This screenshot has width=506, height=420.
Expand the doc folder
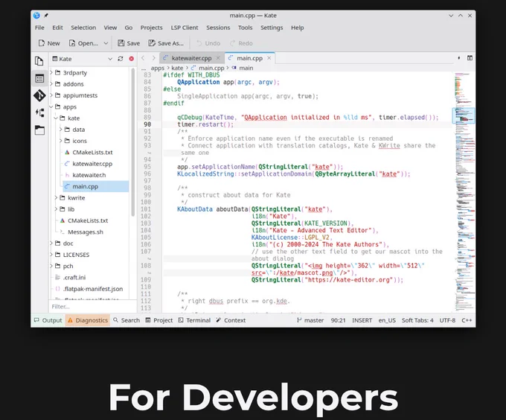click(x=51, y=243)
